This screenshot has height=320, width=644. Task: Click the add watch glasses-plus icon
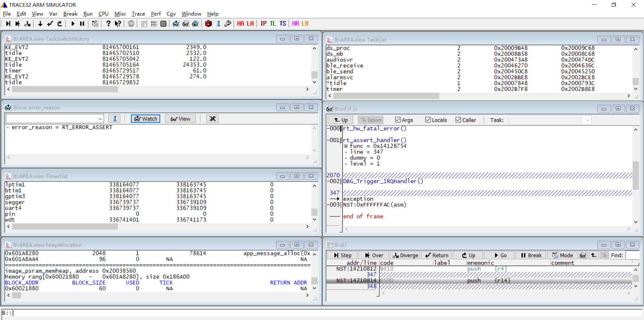pos(176,23)
